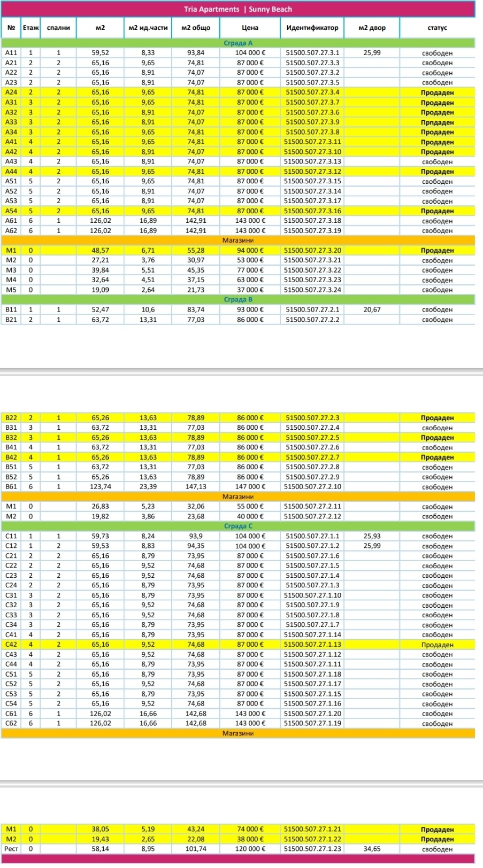Click the Сграда А section row
Viewport: 483px width, 868px height.
point(237,43)
